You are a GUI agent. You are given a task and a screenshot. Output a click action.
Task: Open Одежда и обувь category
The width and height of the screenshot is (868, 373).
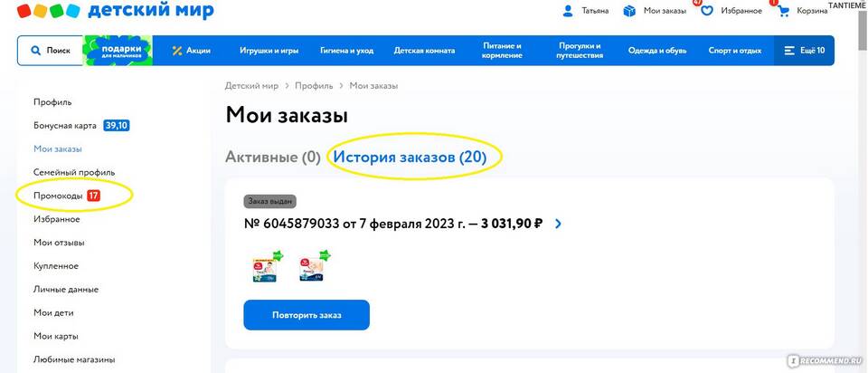pyautogui.click(x=658, y=51)
